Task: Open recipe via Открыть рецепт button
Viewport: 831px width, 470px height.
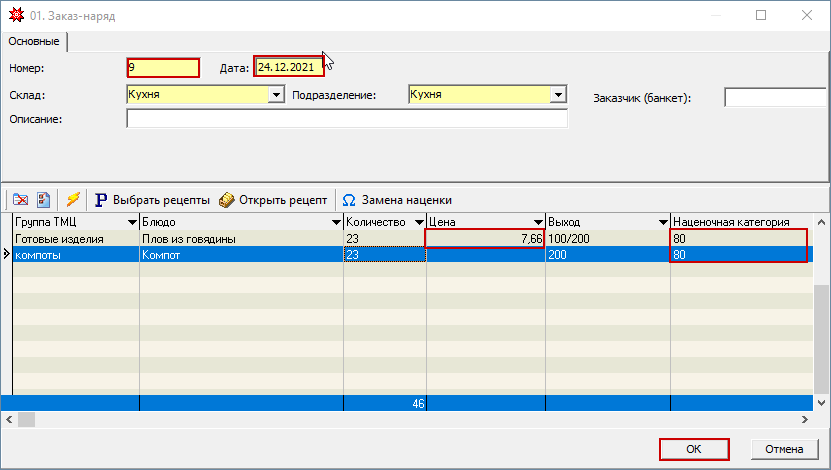Action: 273,199
